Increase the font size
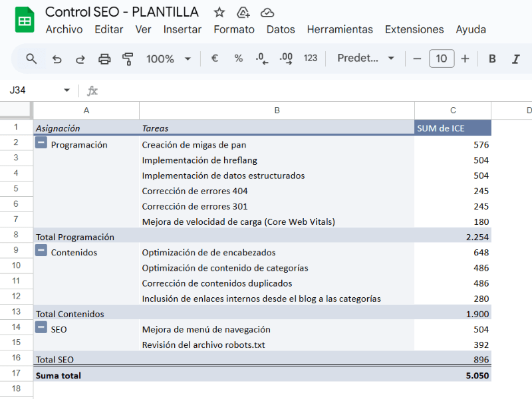 465,59
